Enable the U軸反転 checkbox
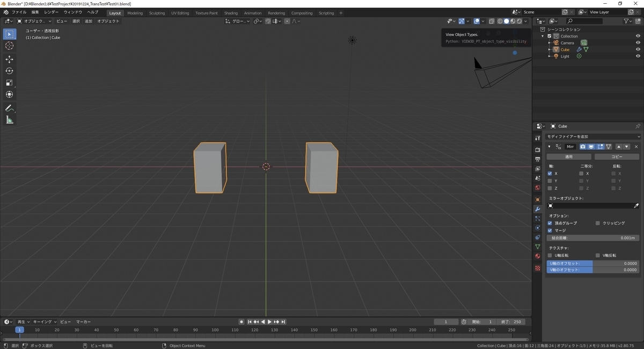Screen dimensions: 644x349 click(x=550, y=256)
